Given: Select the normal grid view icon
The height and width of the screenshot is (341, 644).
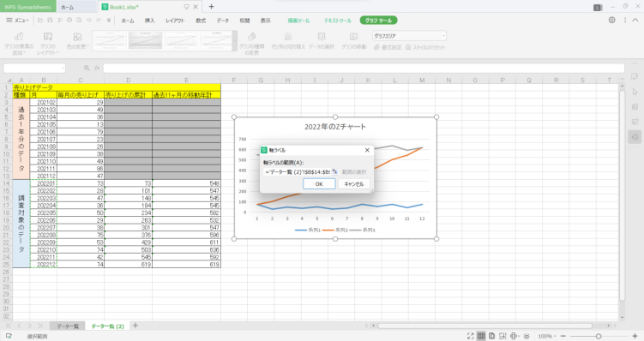Looking at the screenshot, I should pos(481,336).
